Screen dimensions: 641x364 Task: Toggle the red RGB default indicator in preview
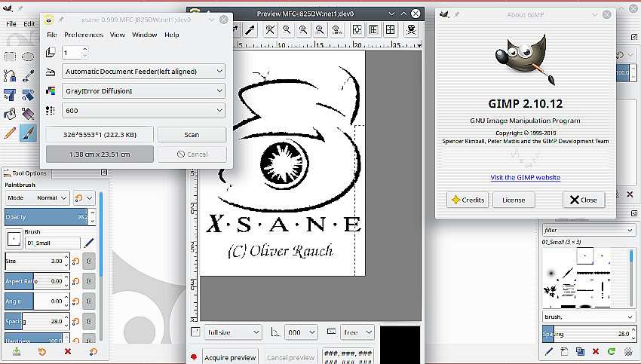coord(194,356)
